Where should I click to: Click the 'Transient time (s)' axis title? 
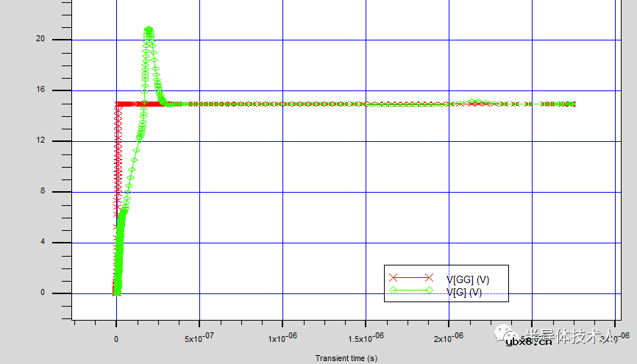tap(346, 358)
